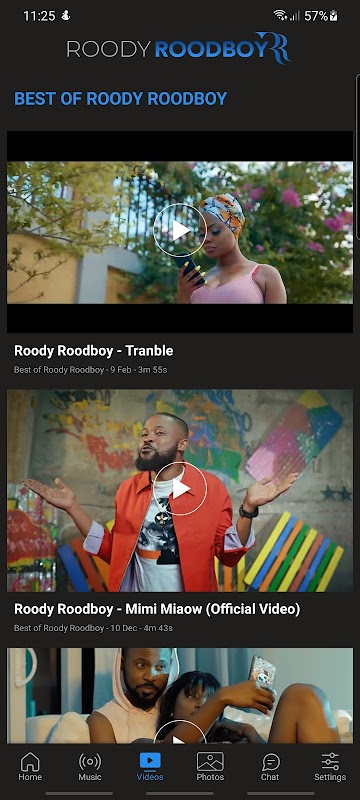This screenshot has height=800, width=360.
Task: Play the Mimi Miaow official video
Action: 180,489
